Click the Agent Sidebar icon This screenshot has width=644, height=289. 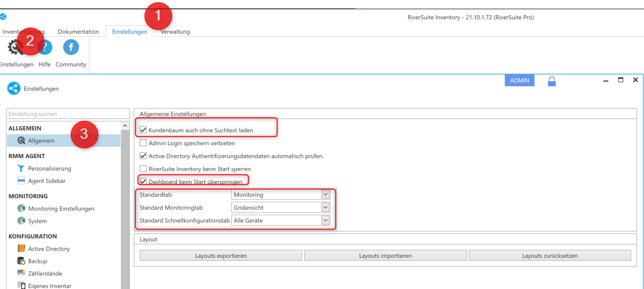tap(21, 181)
